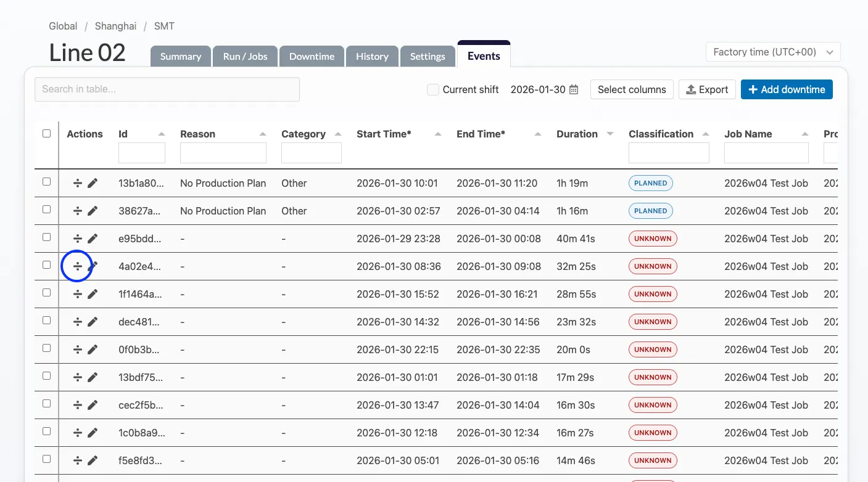Go to Shanghai breadcrumb link
Viewport: 868px width, 482px height.
[x=115, y=26]
